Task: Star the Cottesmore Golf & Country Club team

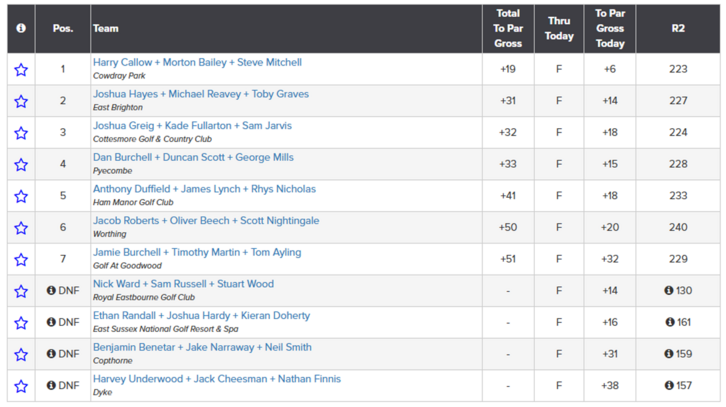Action: pyautogui.click(x=21, y=133)
